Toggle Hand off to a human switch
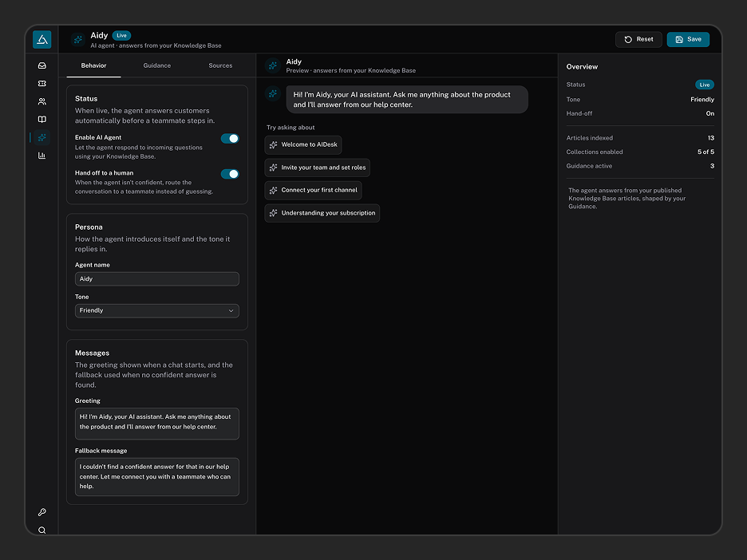 (230, 174)
